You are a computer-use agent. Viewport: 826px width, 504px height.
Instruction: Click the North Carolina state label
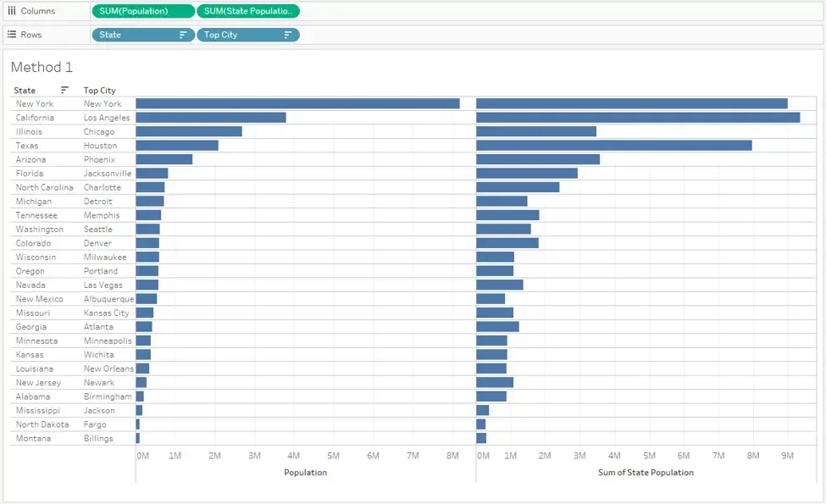pos(44,187)
